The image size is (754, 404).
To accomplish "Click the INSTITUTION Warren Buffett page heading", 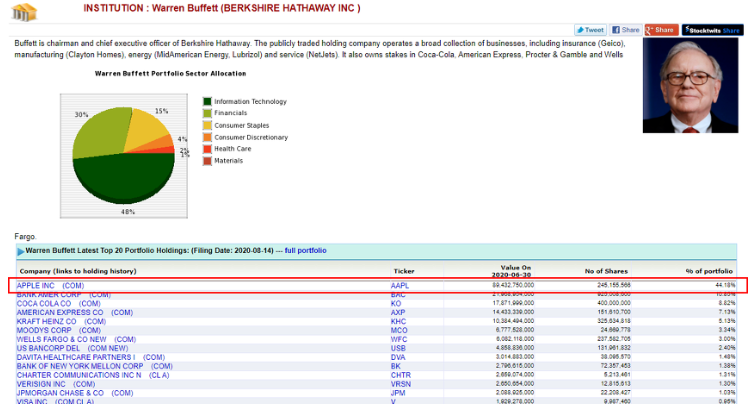I will [222, 8].
